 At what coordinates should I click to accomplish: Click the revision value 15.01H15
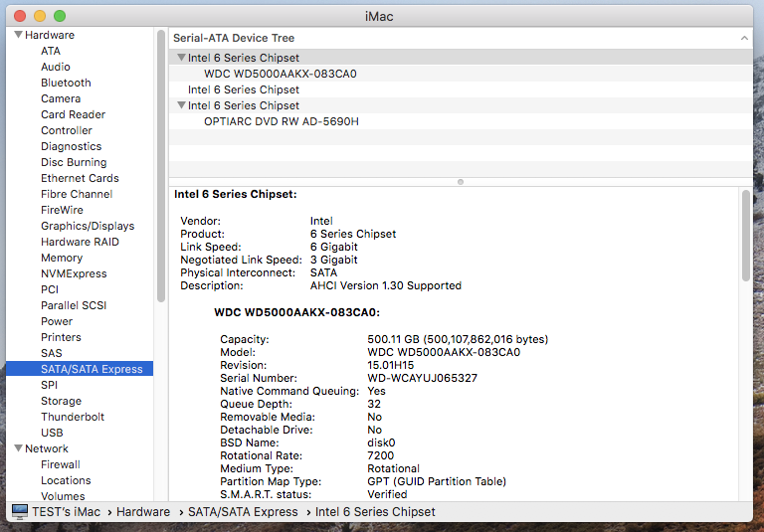click(391, 365)
